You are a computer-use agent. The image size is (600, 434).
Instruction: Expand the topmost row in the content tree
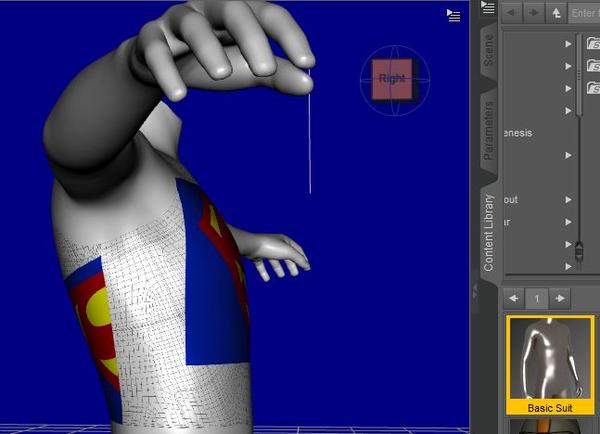(x=568, y=44)
